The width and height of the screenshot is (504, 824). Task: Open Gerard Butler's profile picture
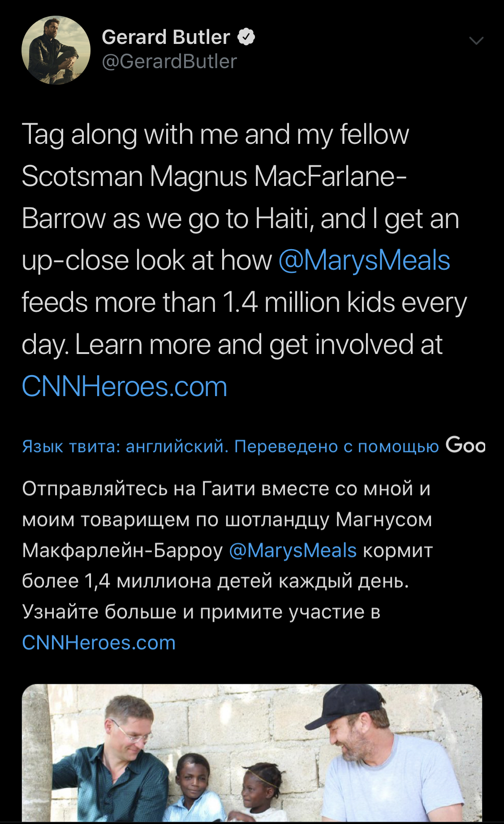point(56,50)
